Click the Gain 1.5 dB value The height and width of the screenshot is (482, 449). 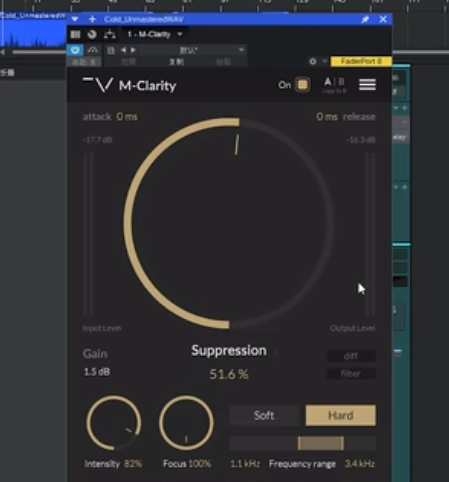pyautogui.click(x=97, y=372)
